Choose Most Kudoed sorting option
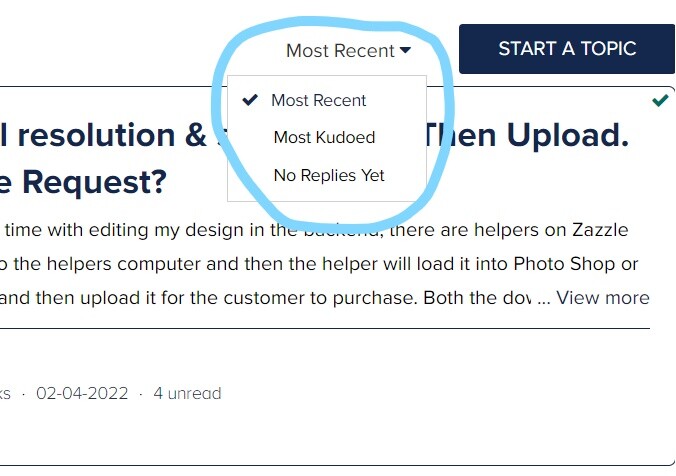 click(x=324, y=138)
